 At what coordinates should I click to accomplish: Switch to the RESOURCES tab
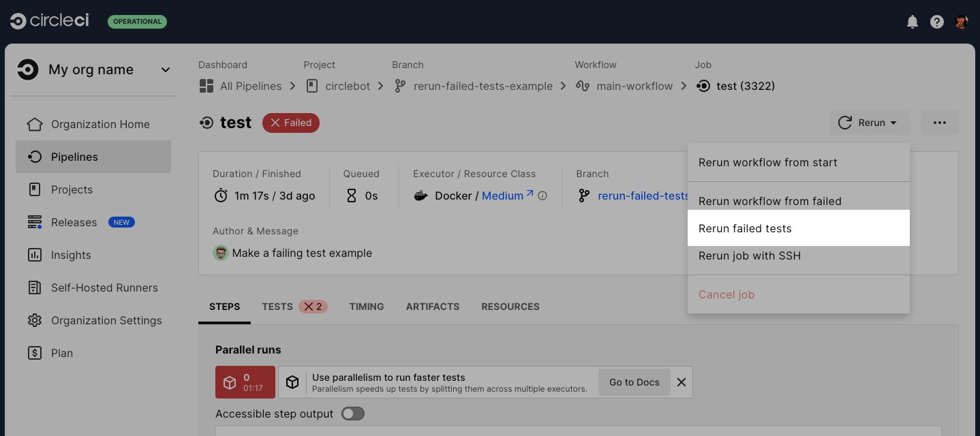510,307
